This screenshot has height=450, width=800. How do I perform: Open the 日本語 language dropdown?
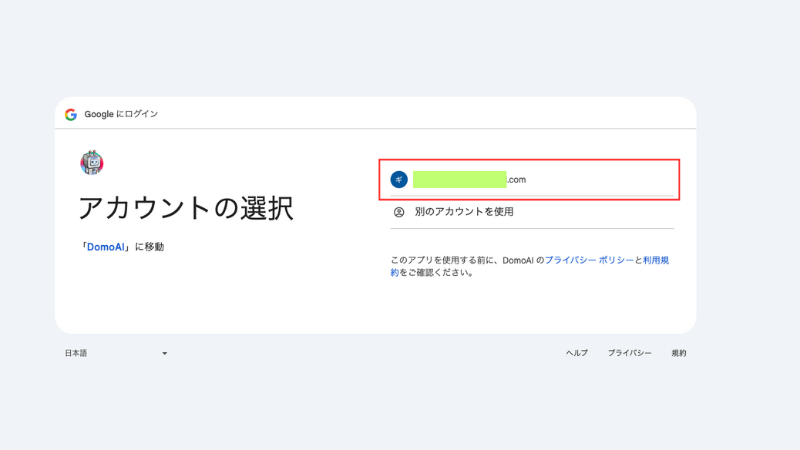(116, 353)
